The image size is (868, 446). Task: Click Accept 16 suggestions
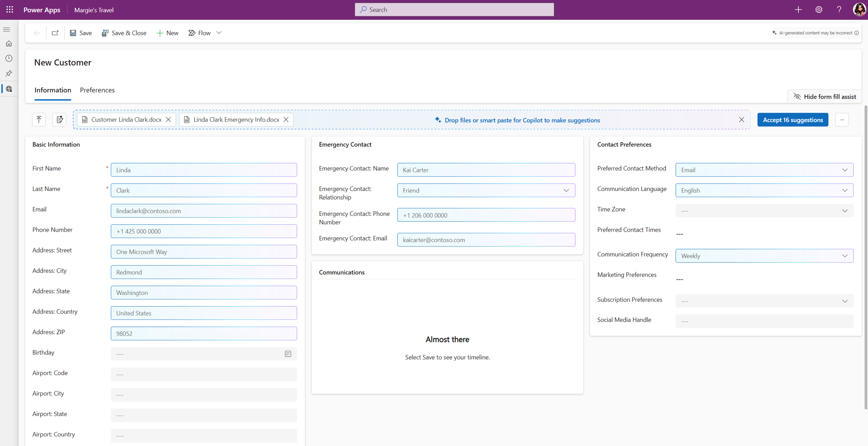point(793,119)
